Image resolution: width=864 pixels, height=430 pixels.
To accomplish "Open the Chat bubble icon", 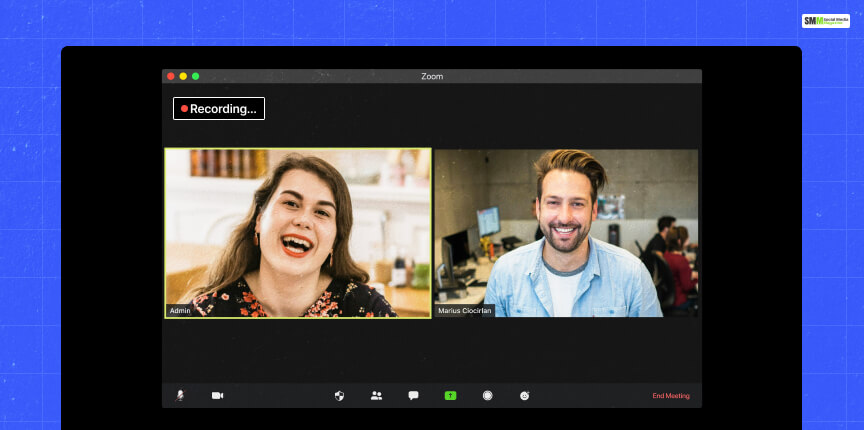I will coord(413,395).
